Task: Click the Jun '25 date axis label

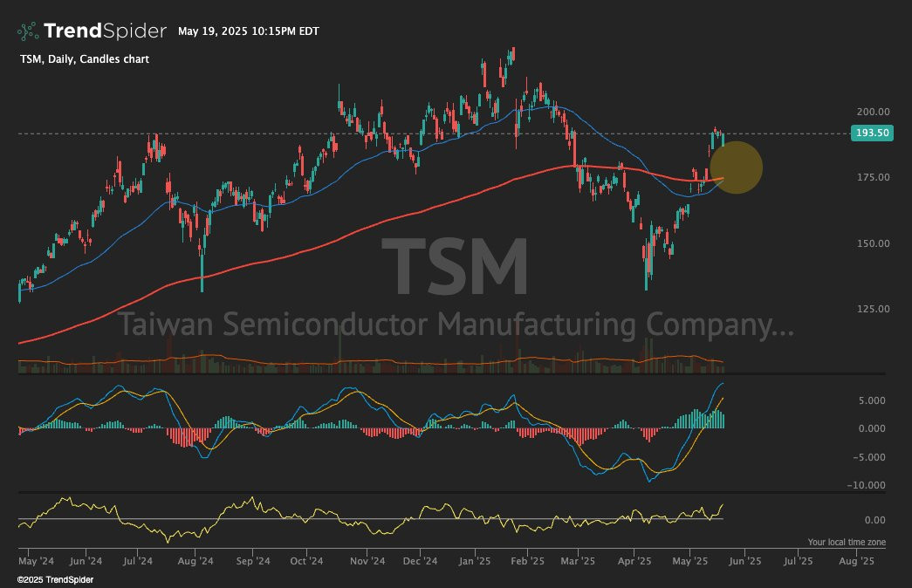Action: (745, 561)
